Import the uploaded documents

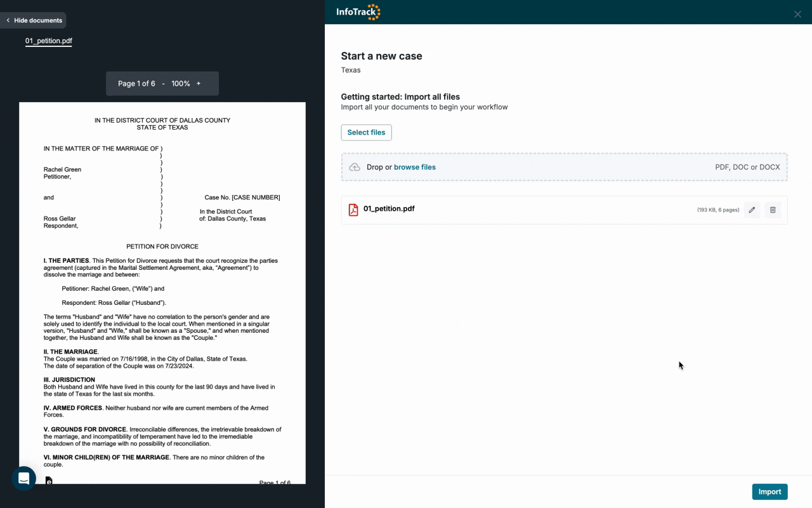pyautogui.click(x=769, y=491)
